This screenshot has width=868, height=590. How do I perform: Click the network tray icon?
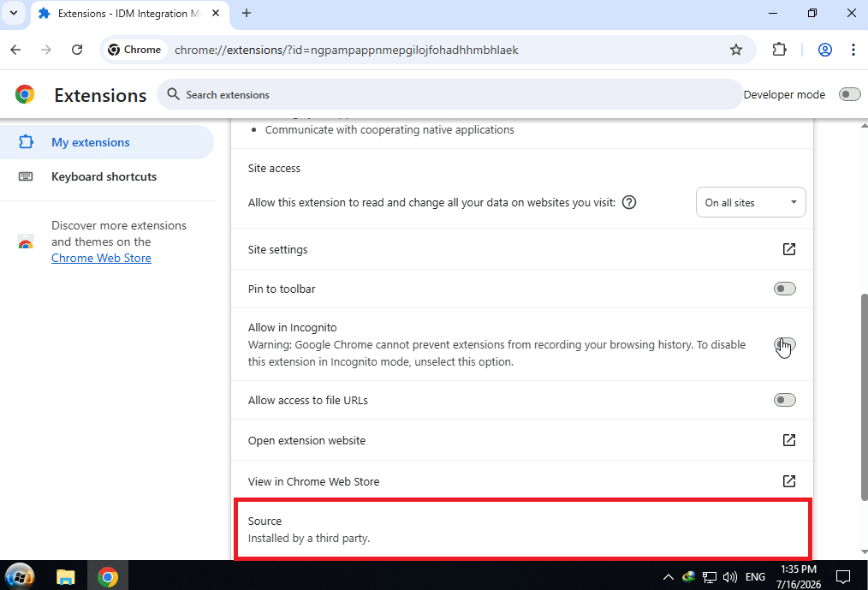coord(709,577)
